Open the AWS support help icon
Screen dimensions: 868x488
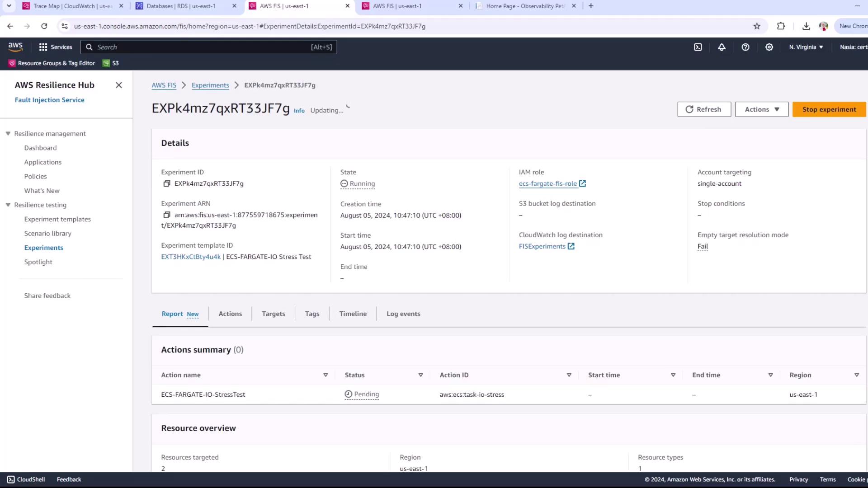(745, 47)
